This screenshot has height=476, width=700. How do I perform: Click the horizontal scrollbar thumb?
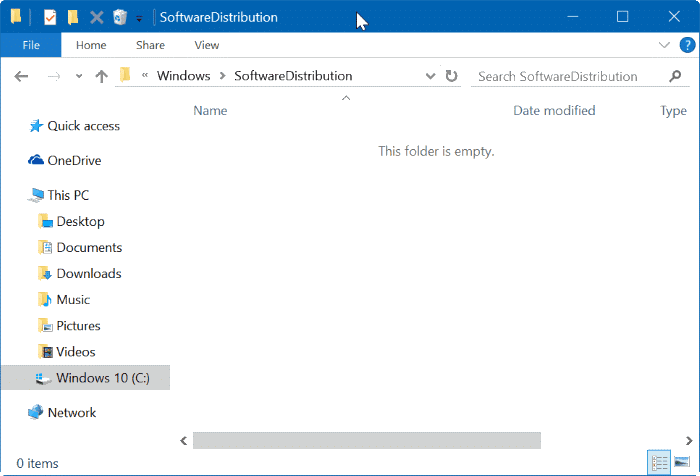point(367,441)
